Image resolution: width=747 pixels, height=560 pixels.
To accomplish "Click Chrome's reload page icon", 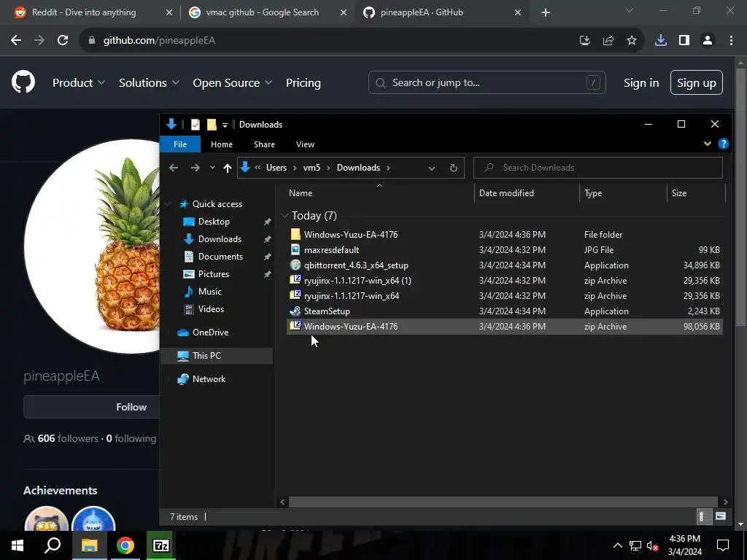I will click(63, 41).
